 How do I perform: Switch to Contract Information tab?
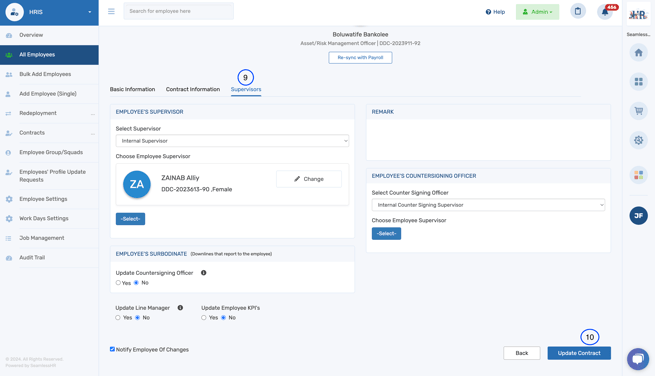(193, 89)
